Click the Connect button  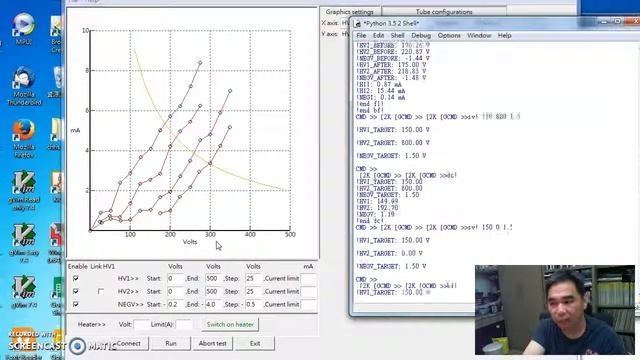coord(128,344)
